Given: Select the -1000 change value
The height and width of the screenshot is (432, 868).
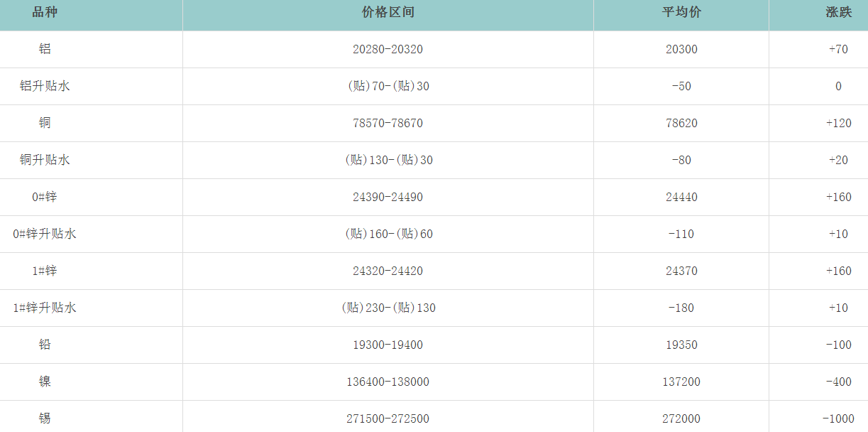Looking at the screenshot, I should point(838,418).
